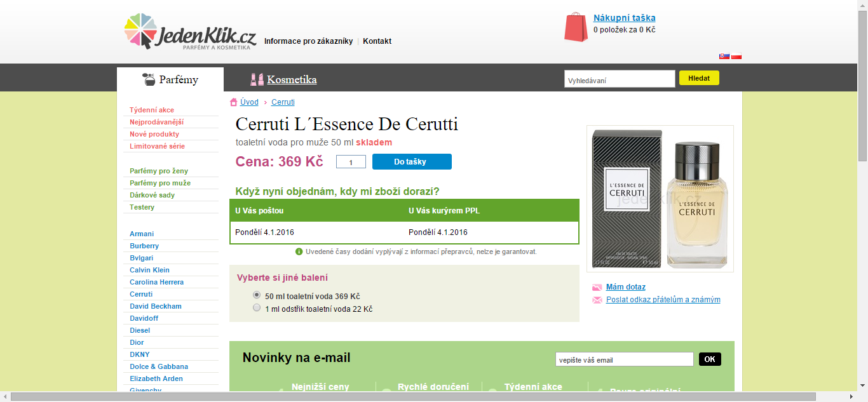Screen dimensions: 868x402
Task: Open the David Beckham brand link
Action: 156,306
